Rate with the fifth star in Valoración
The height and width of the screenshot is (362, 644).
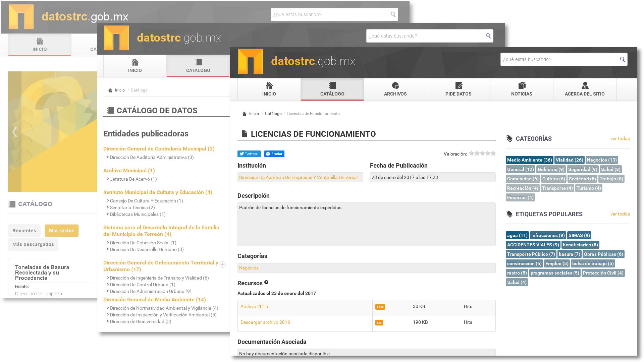[493, 154]
